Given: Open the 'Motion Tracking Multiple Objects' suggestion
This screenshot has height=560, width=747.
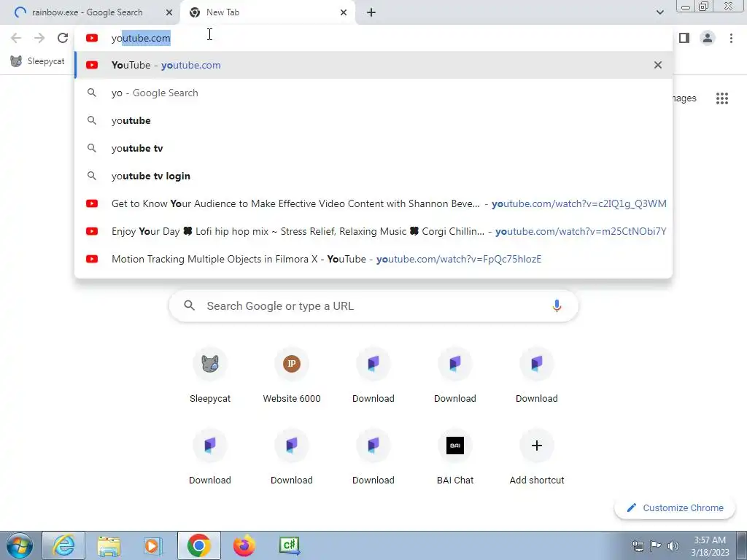Looking at the screenshot, I should [x=373, y=259].
